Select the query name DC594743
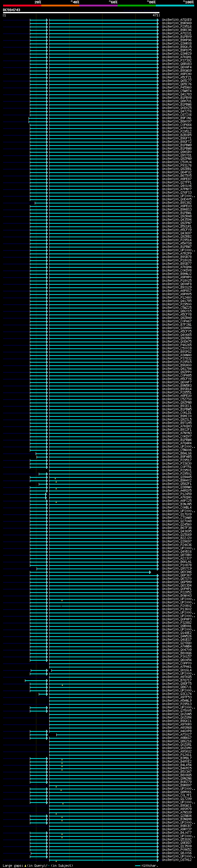 click(x=11, y=10)
